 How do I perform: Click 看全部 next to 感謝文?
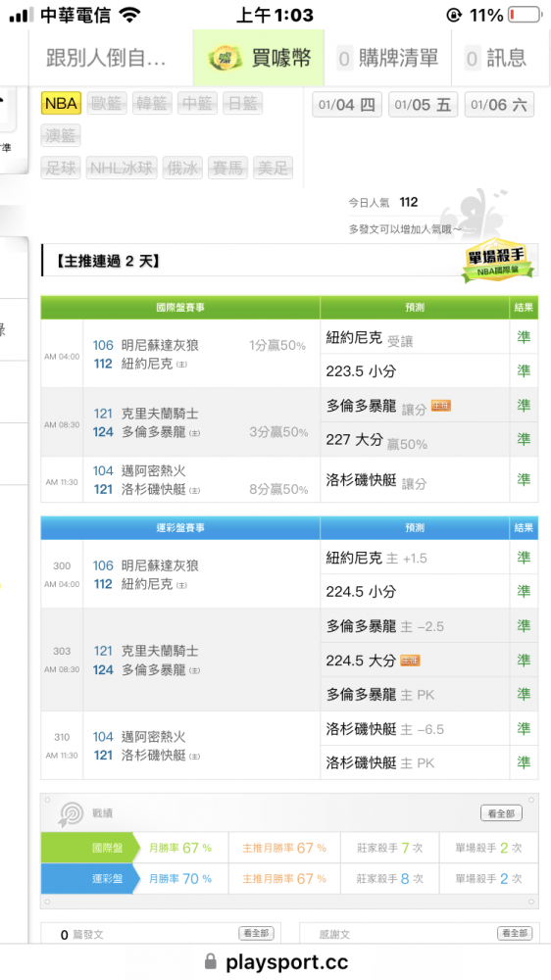pyautogui.click(x=515, y=933)
